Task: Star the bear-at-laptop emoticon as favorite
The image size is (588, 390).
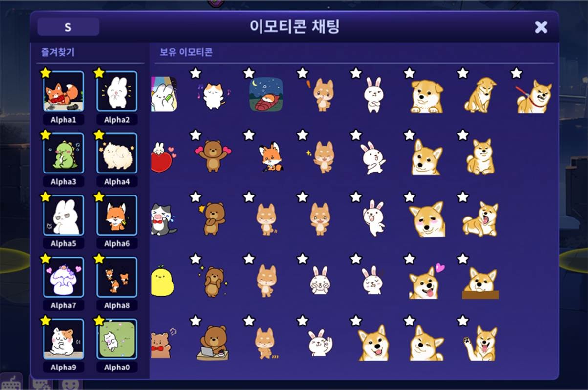Action: coord(196,321)
